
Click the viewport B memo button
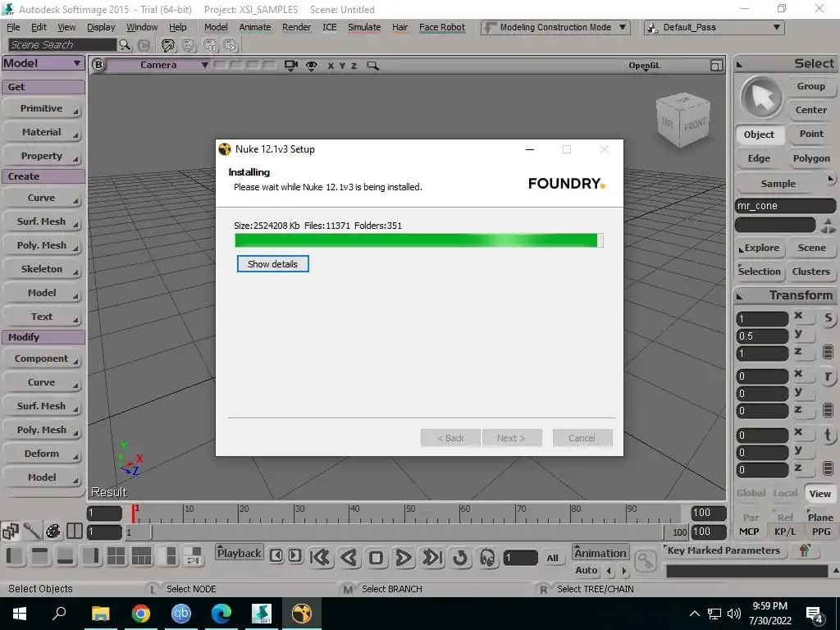pos(98,65)
